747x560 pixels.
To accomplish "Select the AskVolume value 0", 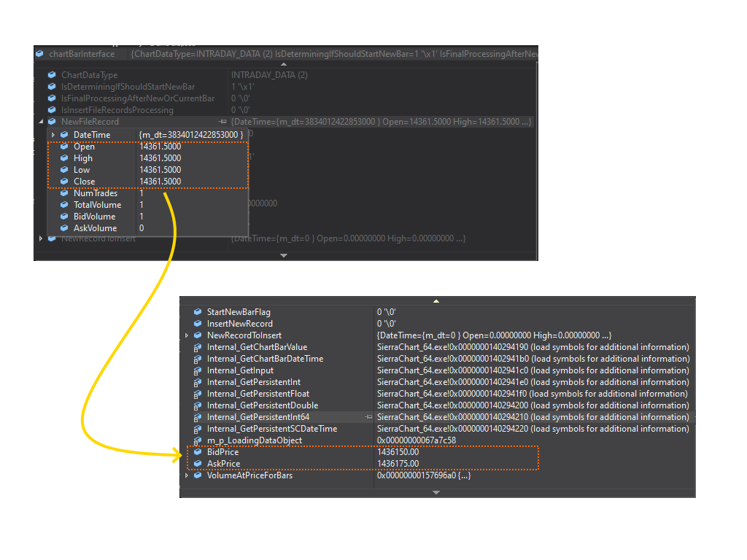I will coord(142,228).
